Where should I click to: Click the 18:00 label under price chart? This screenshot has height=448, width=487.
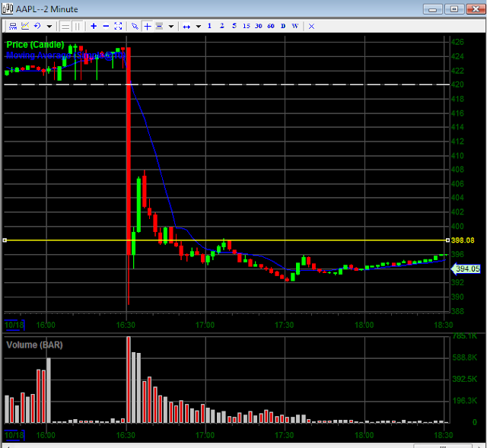pos(364,326)
